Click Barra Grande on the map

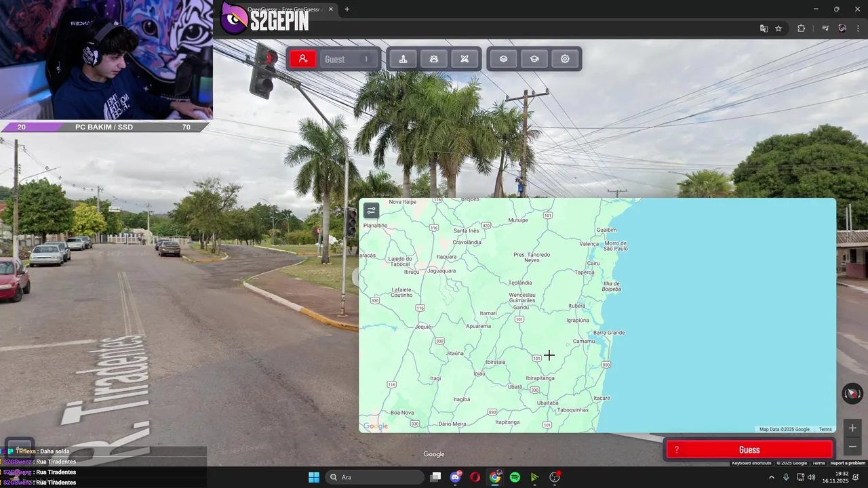[609, 333]
